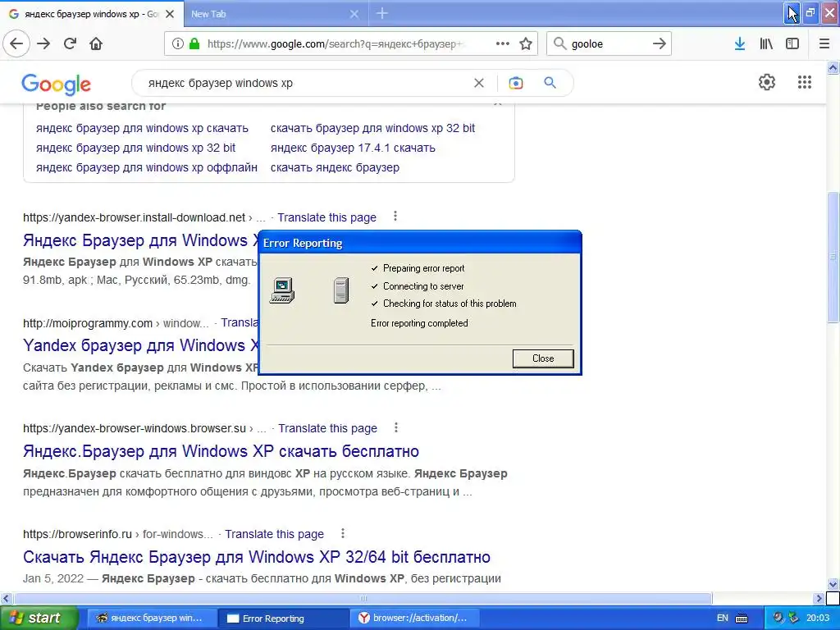Click the horizontal scrollbar right arrow
Screen dimensions: 840x630
(x=819, y=598)
